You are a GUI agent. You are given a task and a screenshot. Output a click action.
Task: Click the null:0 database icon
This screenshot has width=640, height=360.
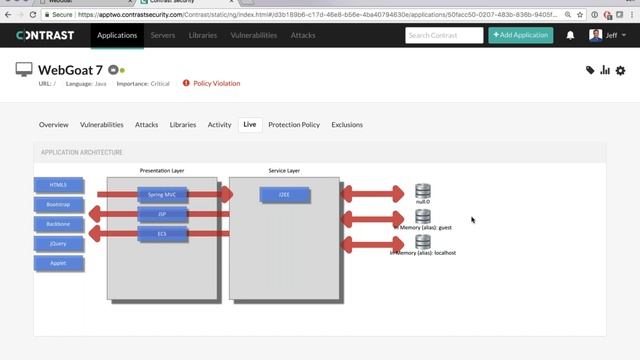(x=423, y=191)
